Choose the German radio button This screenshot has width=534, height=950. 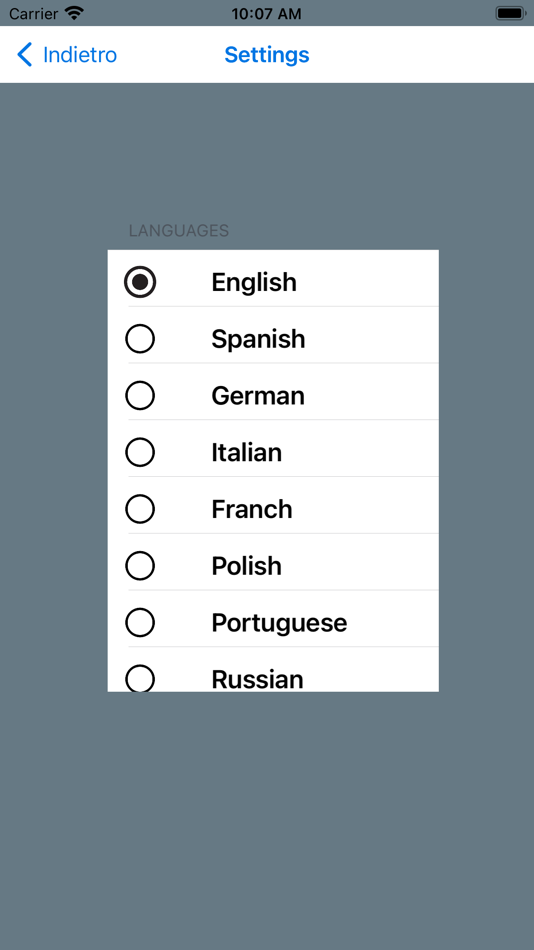pyautogui.click(x=140, y=396)
